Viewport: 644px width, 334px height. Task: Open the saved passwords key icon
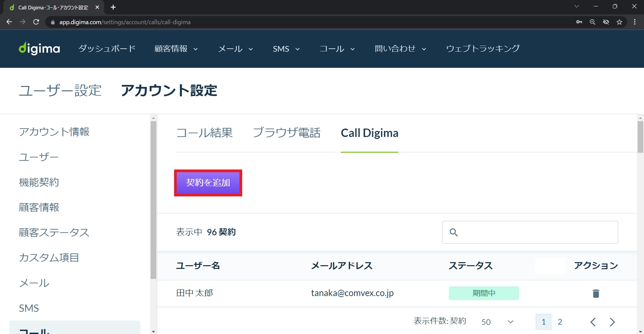click(579, 22)
